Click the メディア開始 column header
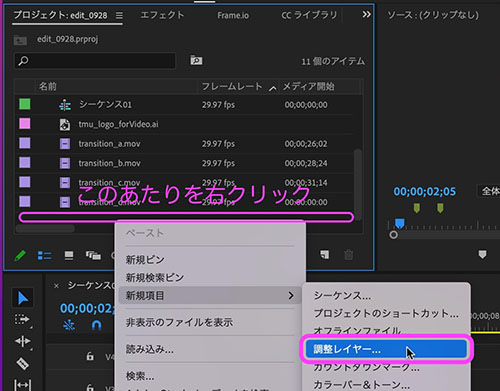This screenshot has height=391, width=500. pyautogui.click(x=308, y=87)
